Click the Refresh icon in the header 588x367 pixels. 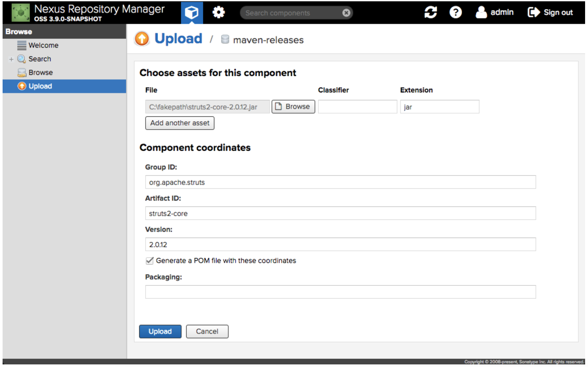[430, 13]
